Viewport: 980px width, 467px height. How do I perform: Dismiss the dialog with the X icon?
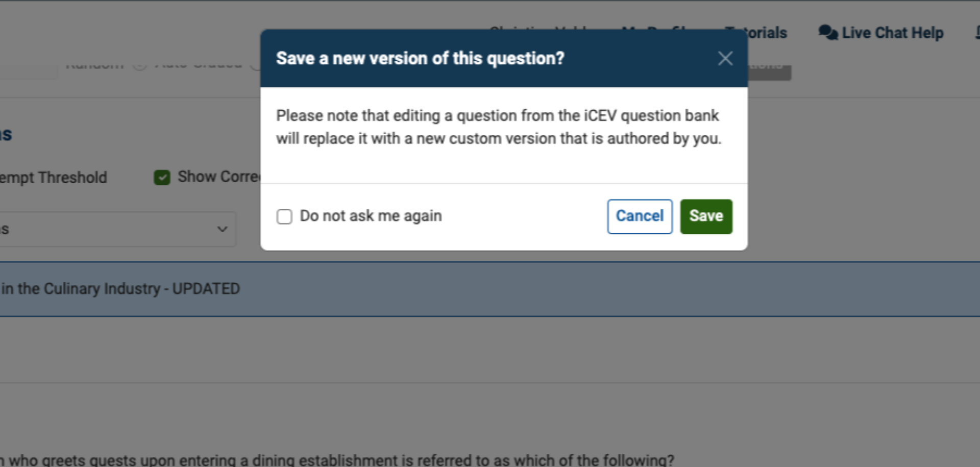[726, 58]
